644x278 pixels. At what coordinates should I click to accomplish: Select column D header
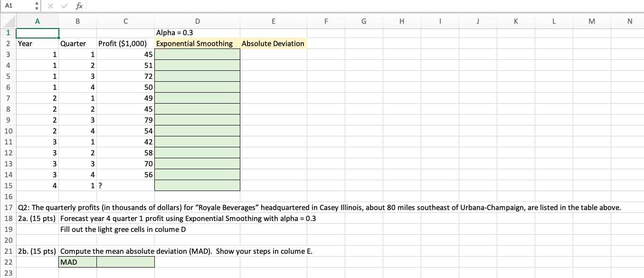point(197,22)
